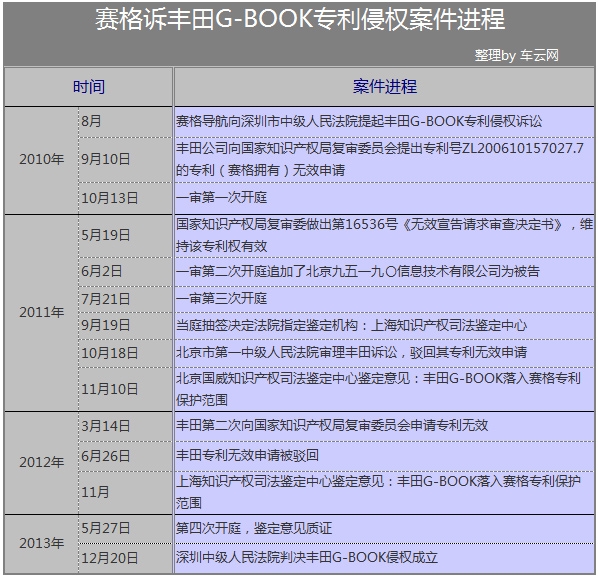Select the 8月 date cell
The image size is (598, 579).
coord(125,122)
